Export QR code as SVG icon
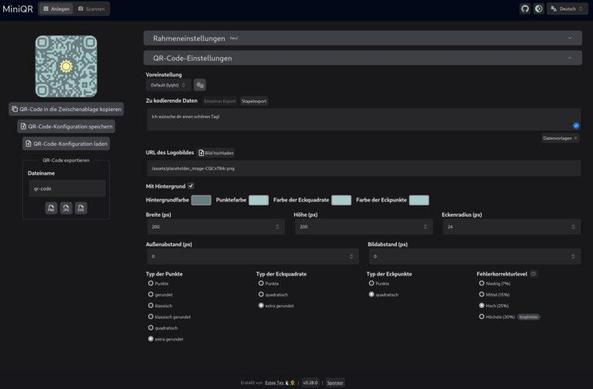Viewport: 593px width, 389px height. [x=81, y=208]
